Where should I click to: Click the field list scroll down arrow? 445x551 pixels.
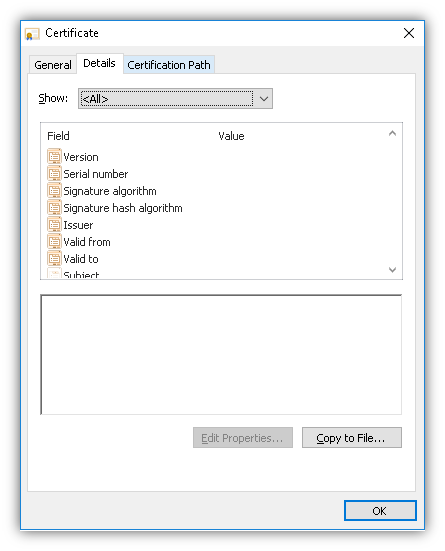tap(392, 270)
